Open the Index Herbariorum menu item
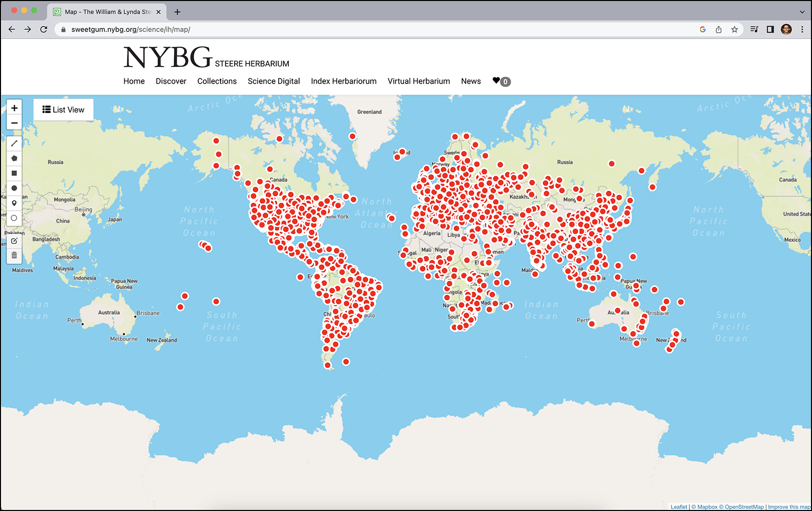 point(344,81)
